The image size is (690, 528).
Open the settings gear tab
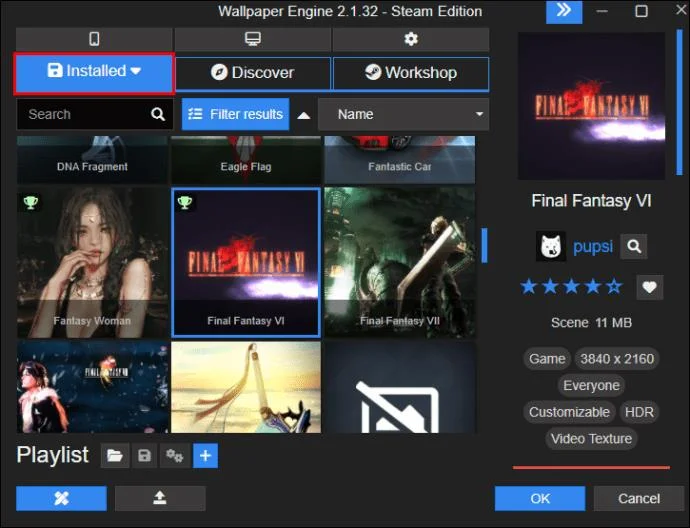[411, 39]
